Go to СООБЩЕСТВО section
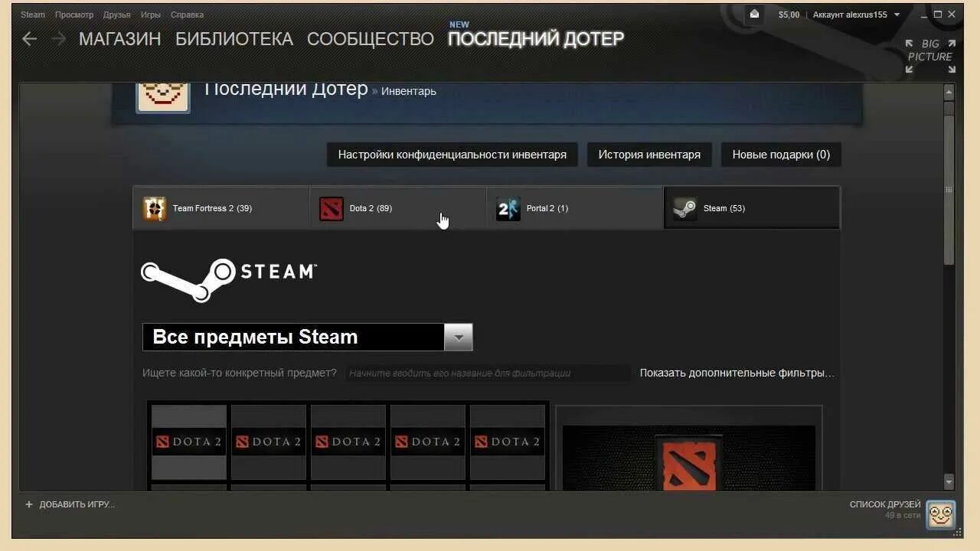 (371, 39)
